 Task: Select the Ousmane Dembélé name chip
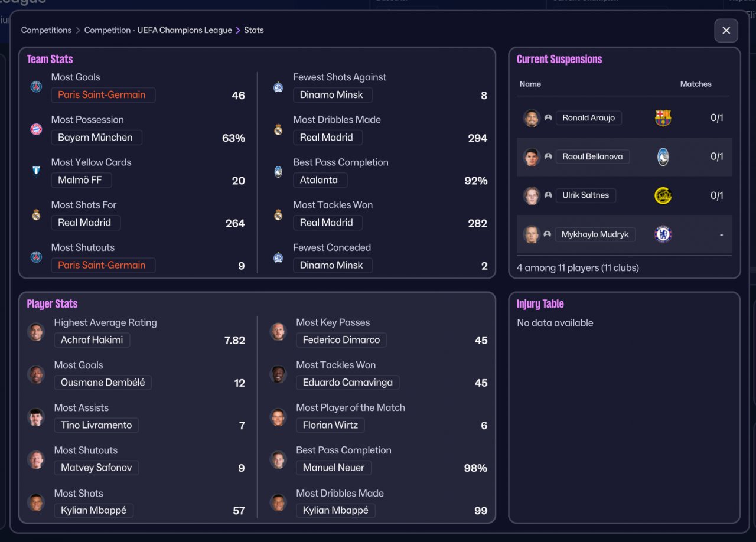click(x=103, y=383)
